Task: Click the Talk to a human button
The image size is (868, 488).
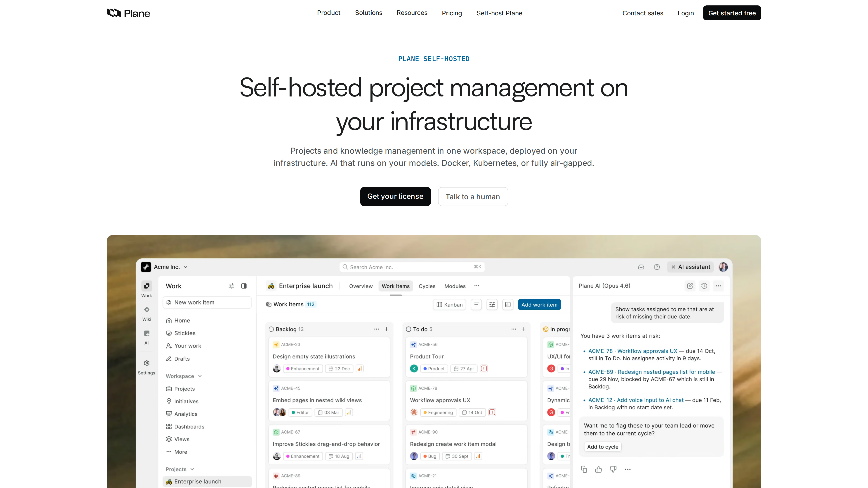Action: [x=473, y=196]
